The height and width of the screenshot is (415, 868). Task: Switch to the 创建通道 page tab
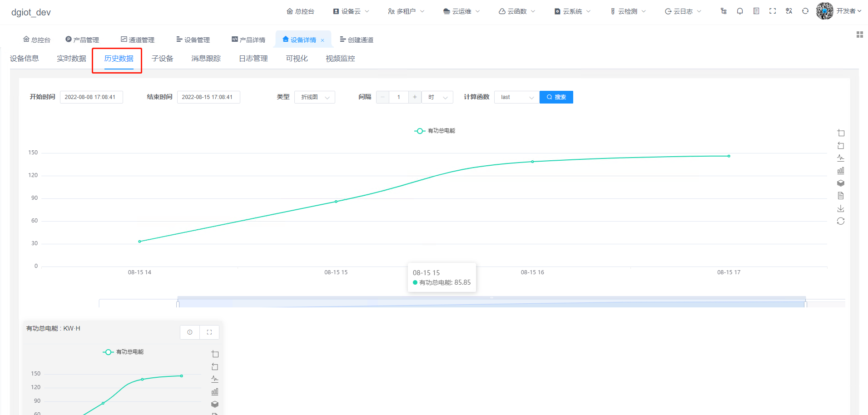pos(357,40)
